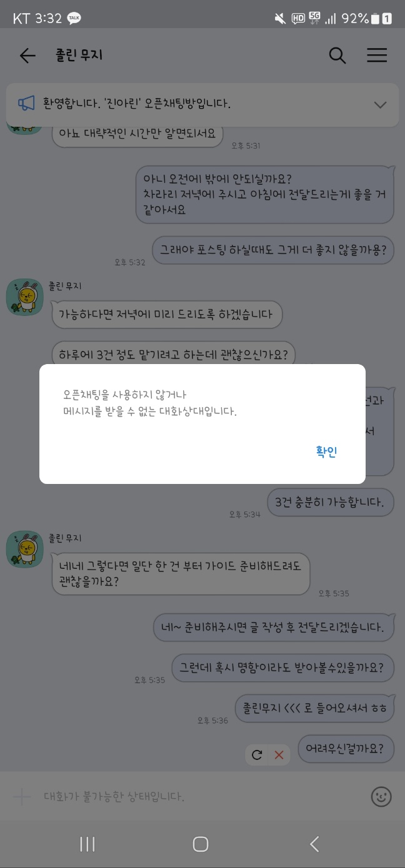
Task: Tap the 확인 button in the dialog
Action: [x=326, y=452]
